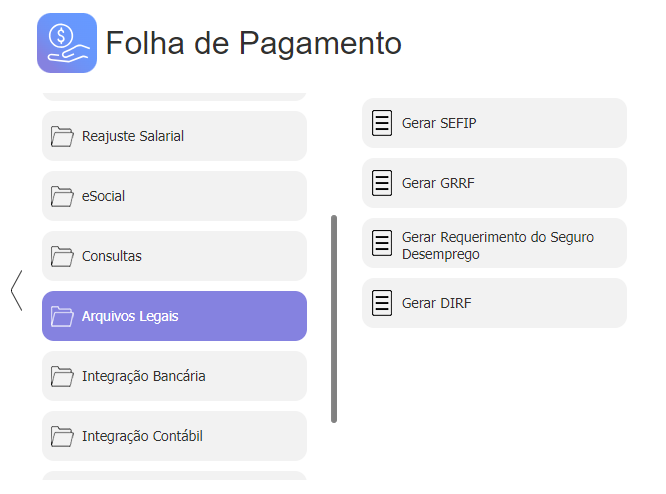666x494 pixels.
Task: Open the Reajuste Salarial menu folder
Action: (x=174, y=136)
